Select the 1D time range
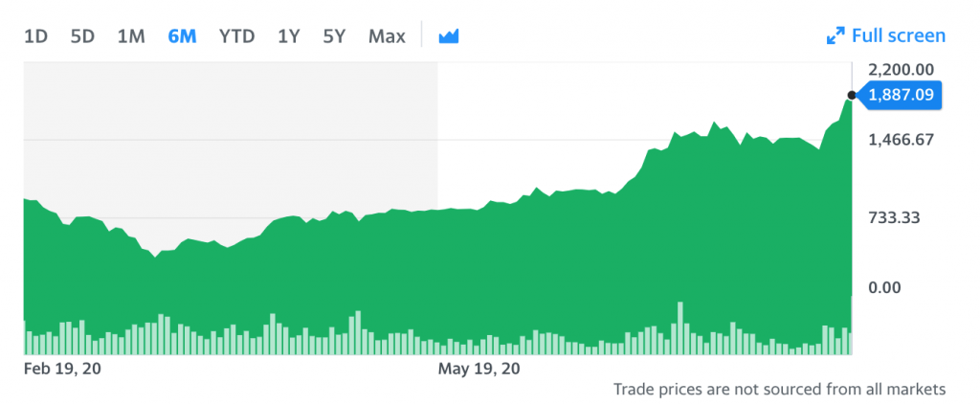 pyautogui.click(x=35, y=36)
